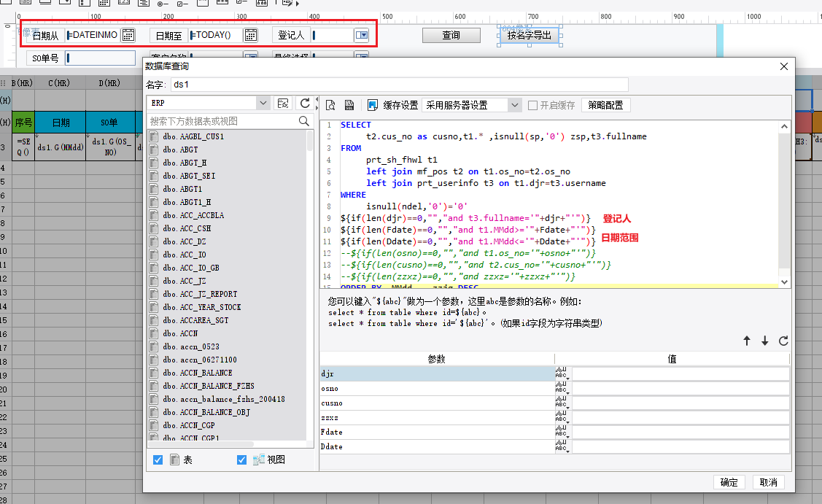Click the 查询 button in parameter panel
Screen dimensions: 822x504
(451, 35)
